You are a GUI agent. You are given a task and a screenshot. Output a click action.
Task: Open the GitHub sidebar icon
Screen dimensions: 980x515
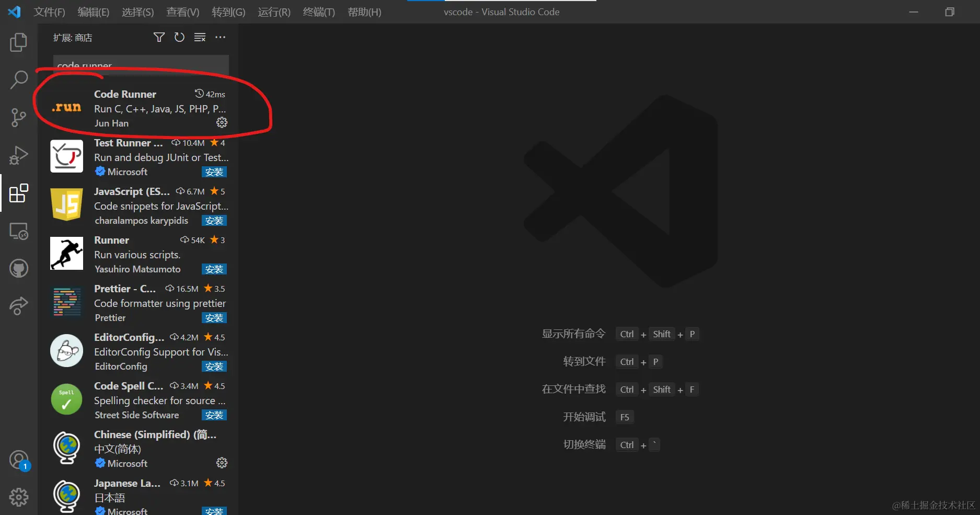[19, 268]
